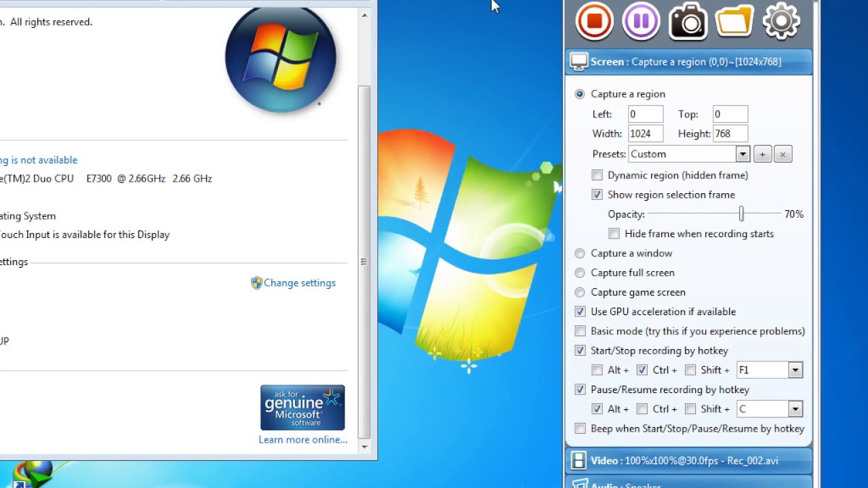Image resolution: width=868 pixels, height=488 pixels.
Task: Enable Dynamic region (hidden frame)
Action: tap(597, 176)
